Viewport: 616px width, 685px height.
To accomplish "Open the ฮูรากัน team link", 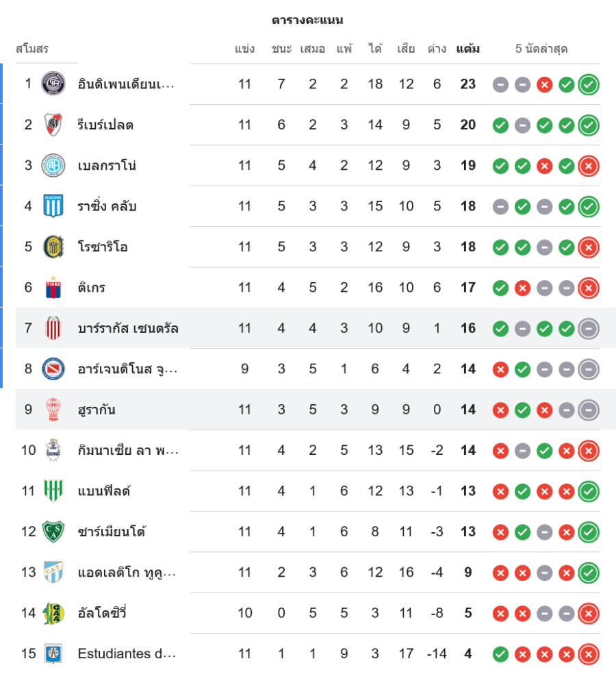I will pyautogui.click(x=97, y=410).
